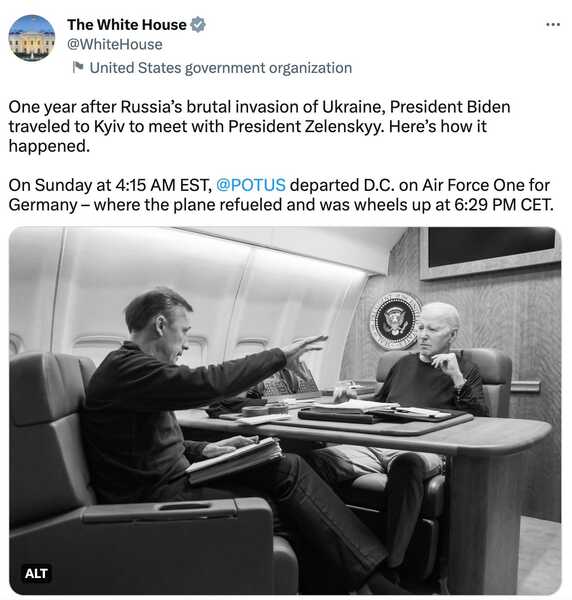Click the foreground seat's armrest in photo
This screenshot has width=572, height=600.
[x=160, y=511]
